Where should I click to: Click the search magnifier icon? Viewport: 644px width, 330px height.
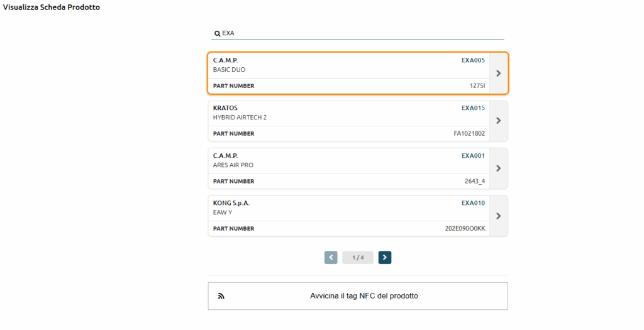click(x=217, y=34)
